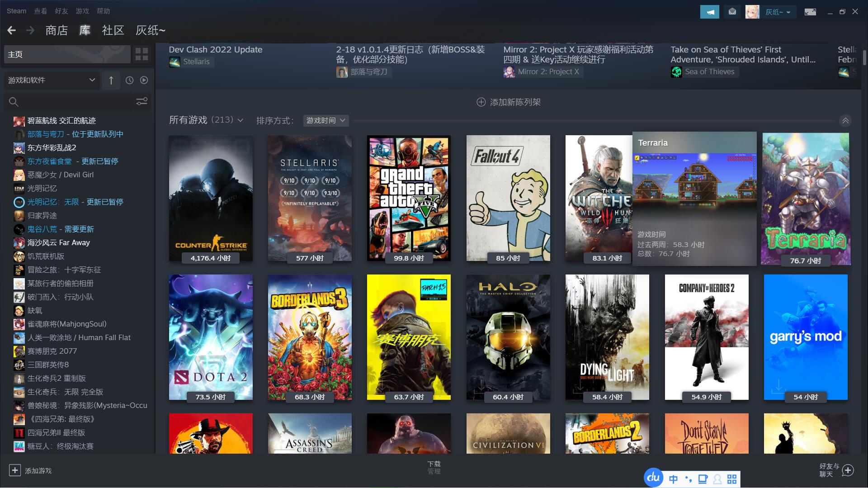Select the Grand Theft Auto V cover
The height and width of the screenshot is (488, 868).
pos(409,198)
